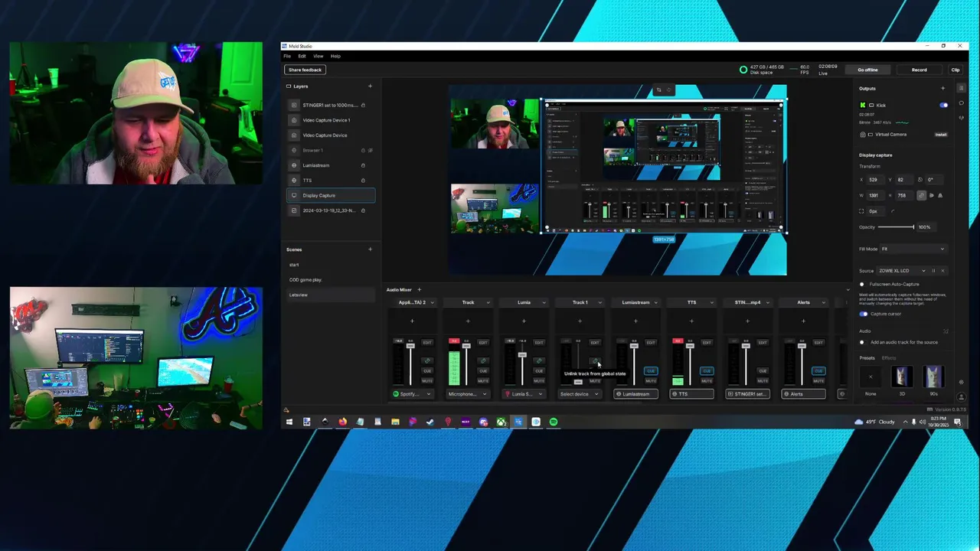Open Spotify from the Windows taskbar
The width and height of the screenshot is (980, 551).
[554, 422]
